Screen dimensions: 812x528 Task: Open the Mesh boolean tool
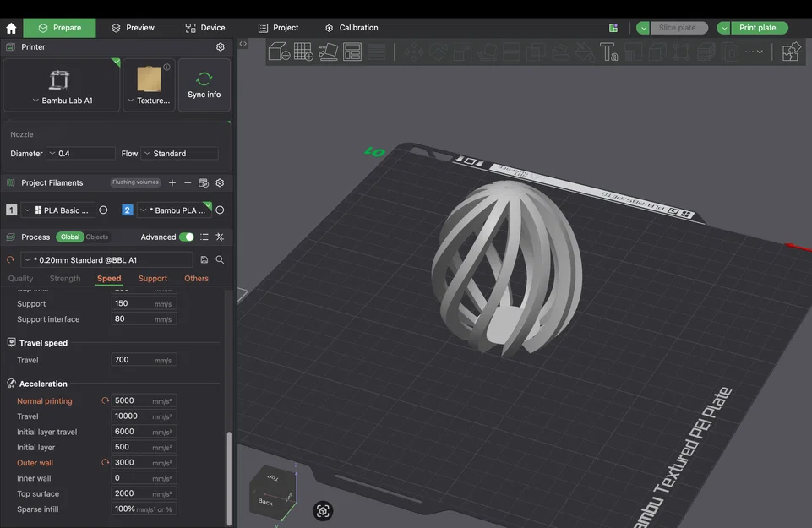click(536, 52)
